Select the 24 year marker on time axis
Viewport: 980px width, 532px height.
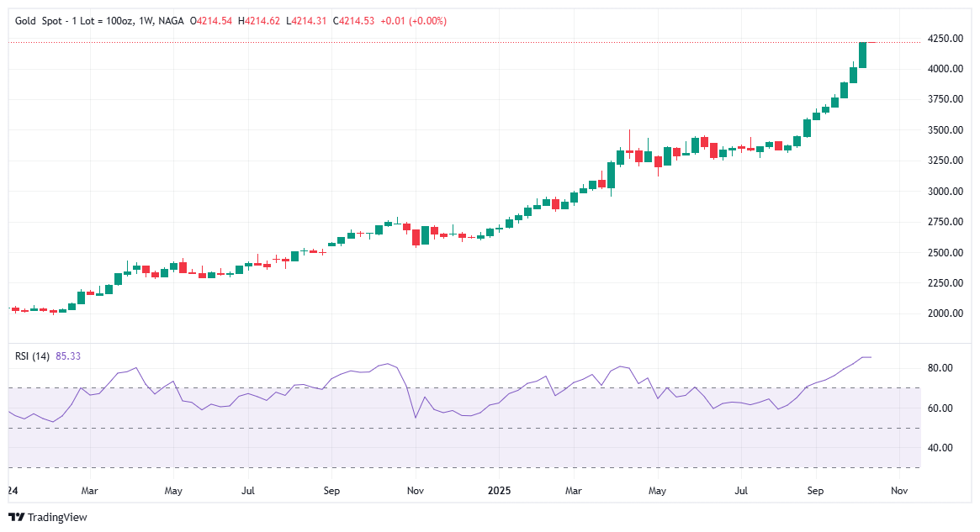coord(13,490)
